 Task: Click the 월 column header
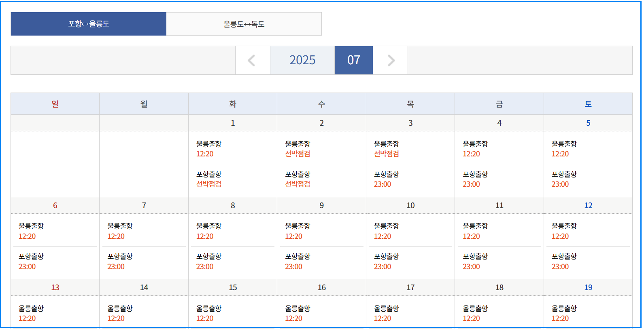[x=144, y=104]
